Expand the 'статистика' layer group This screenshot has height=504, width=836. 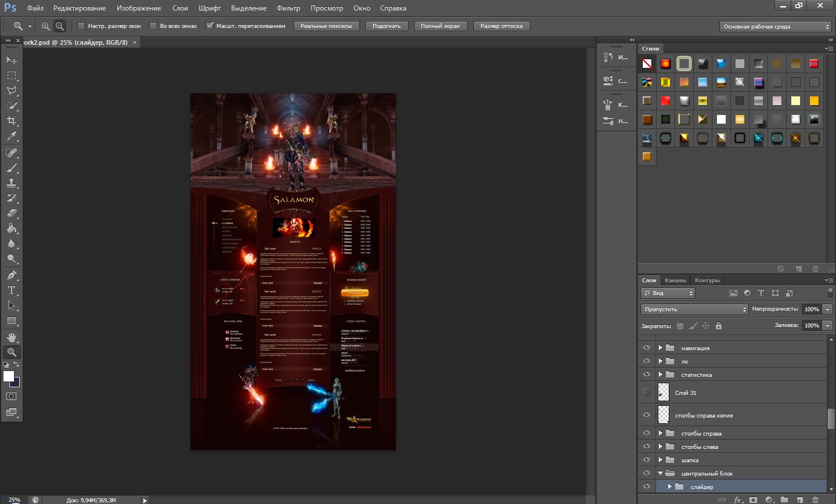tap(661, 375)
